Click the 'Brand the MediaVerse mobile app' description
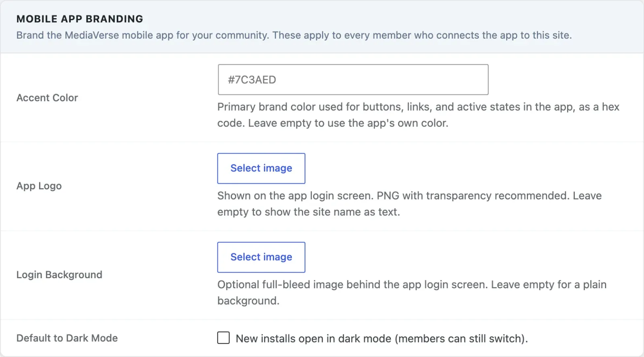 click(294, 35)
